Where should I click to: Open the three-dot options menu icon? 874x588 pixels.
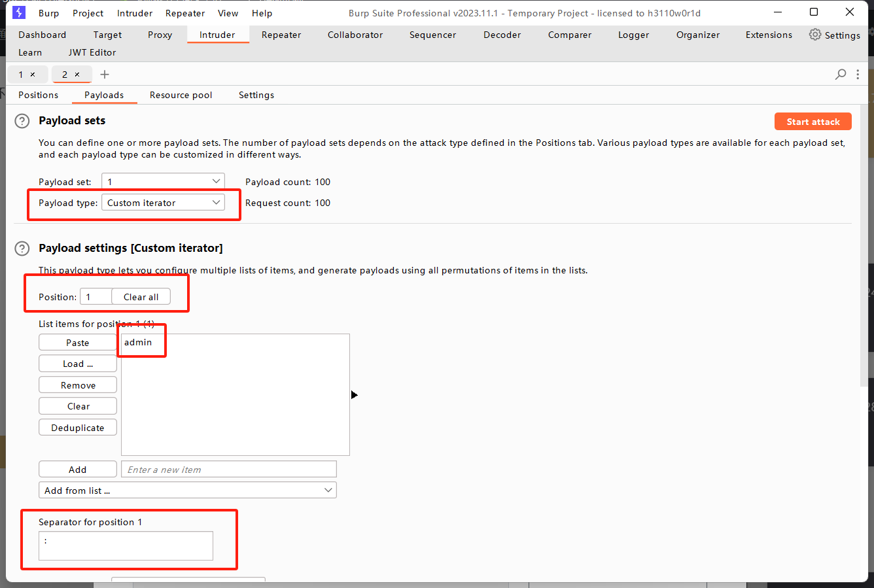point(858,75)
